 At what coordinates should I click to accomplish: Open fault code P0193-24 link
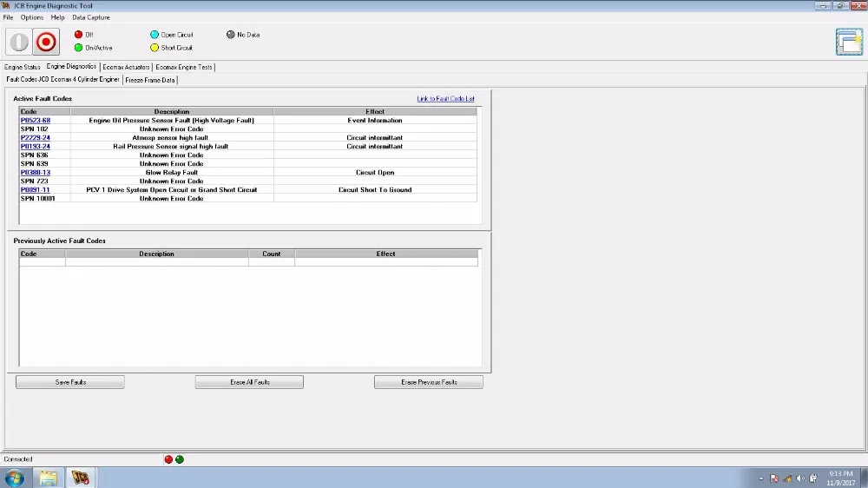(36, 146)
